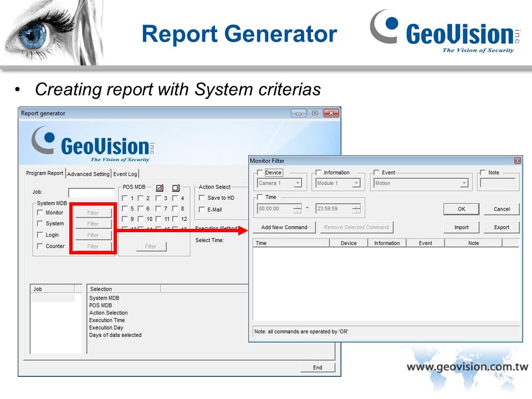Tick the Counter checkbox
This screenshot has height=399, width=532.
pos(40,246)
